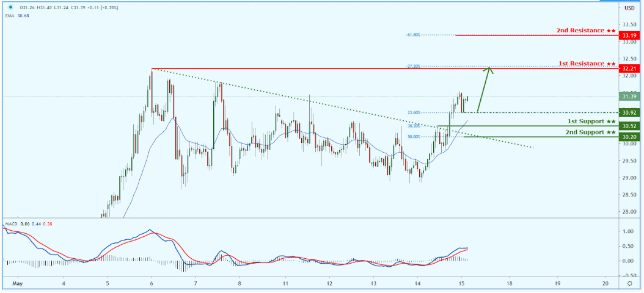Click the MACD signal value 0.38
Image resolution: width=644 pixels, height=293 pixels.
pos(47,224)
